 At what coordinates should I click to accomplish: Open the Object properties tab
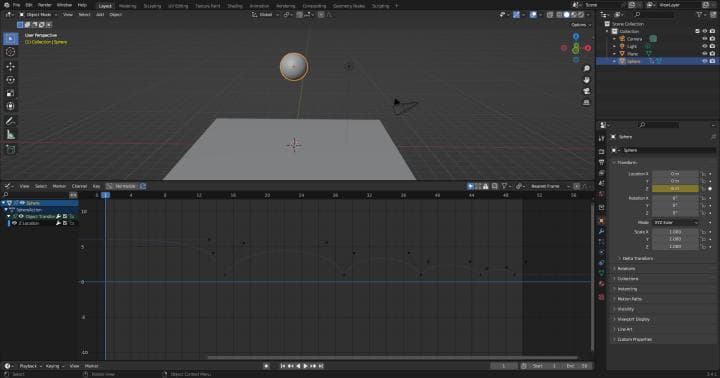[x=602, y=221]
